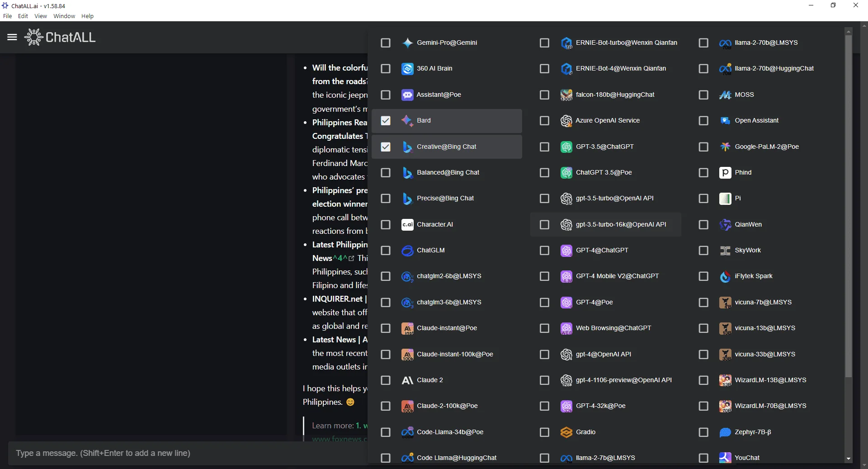Check the Balanced@Bing Chat checkbox
The image size is (868, 469).
pyautogui.click(x=386, y=173)
